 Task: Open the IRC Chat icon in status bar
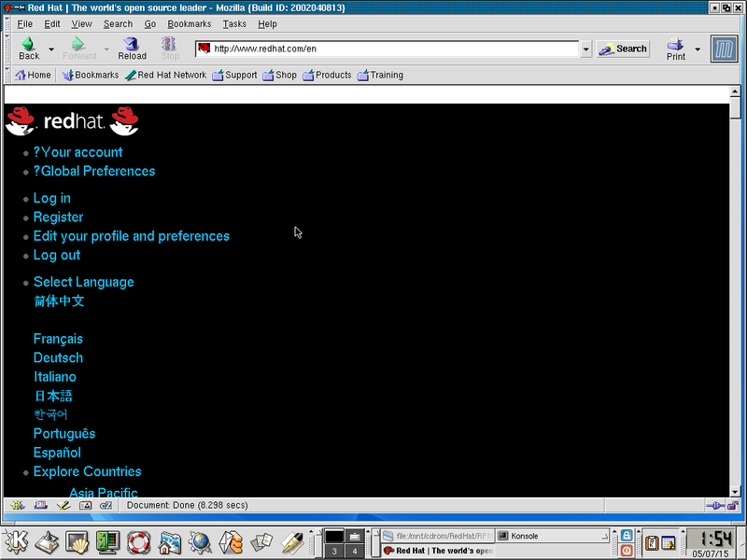pyautogui.click(x=106, y=505)
